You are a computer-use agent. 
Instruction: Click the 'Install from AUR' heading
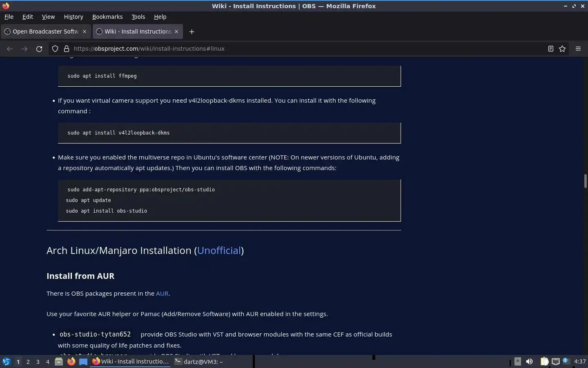(80, 276)
